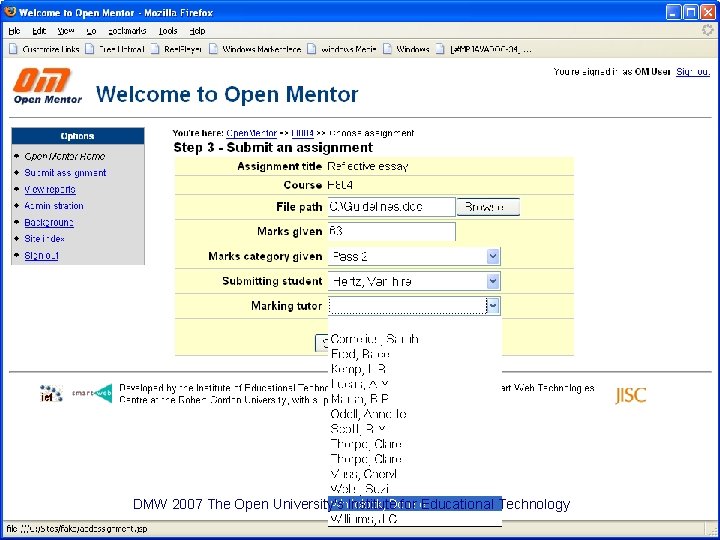Click the iet logo in the footer
Screen dimensions: 720x540
coord(51,394)
